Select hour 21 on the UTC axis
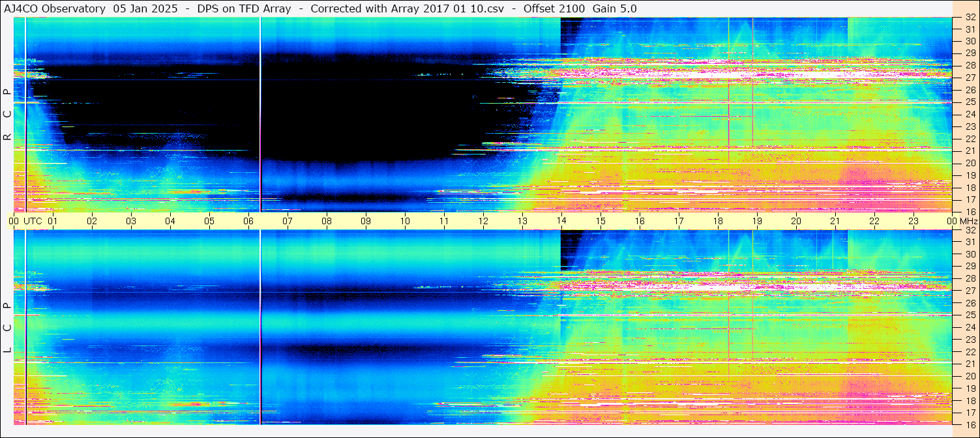 click(x=835, y=221)
